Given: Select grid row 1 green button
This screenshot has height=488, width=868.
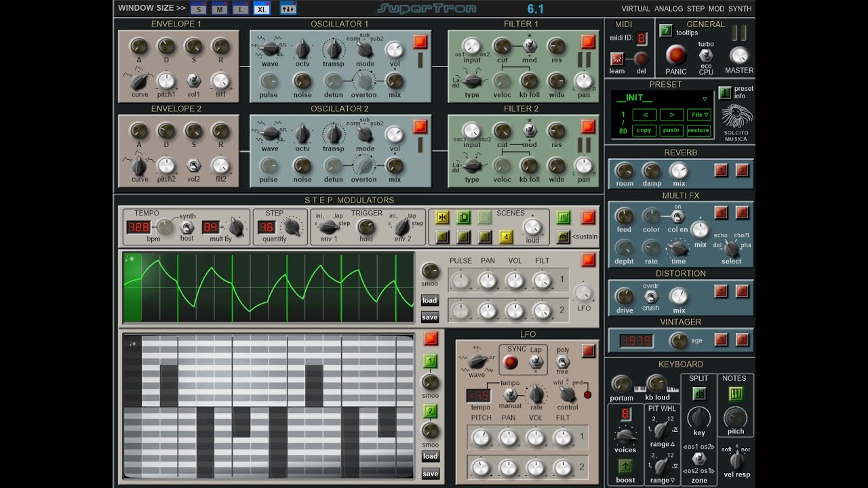Looking at the screenshot, I should click(x=431, y=361).
